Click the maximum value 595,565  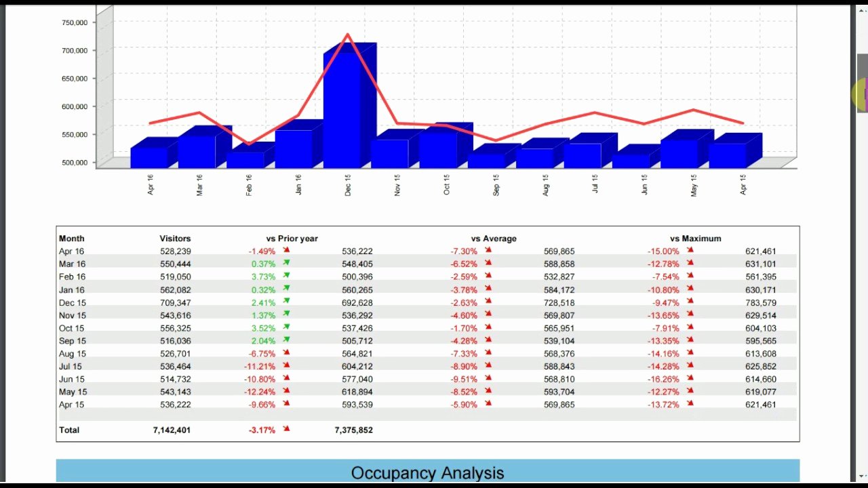tap(760, 341)
